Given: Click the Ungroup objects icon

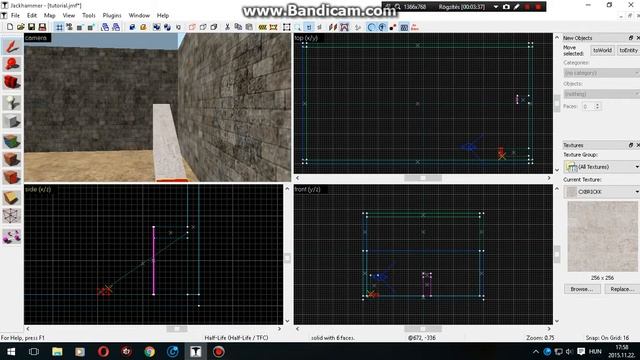Looking at the screenshot, I should (167, 27).
